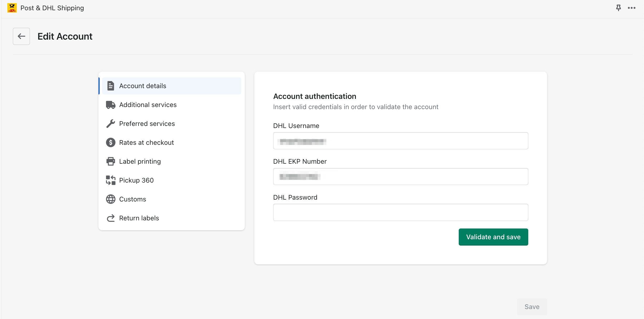
Task: Click the Preferred services wrench icon
Action: 111,124
